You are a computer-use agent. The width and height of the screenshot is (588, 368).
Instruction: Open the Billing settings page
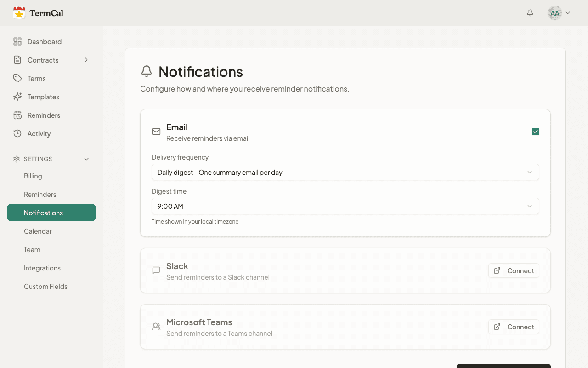[x=33, y=176]
